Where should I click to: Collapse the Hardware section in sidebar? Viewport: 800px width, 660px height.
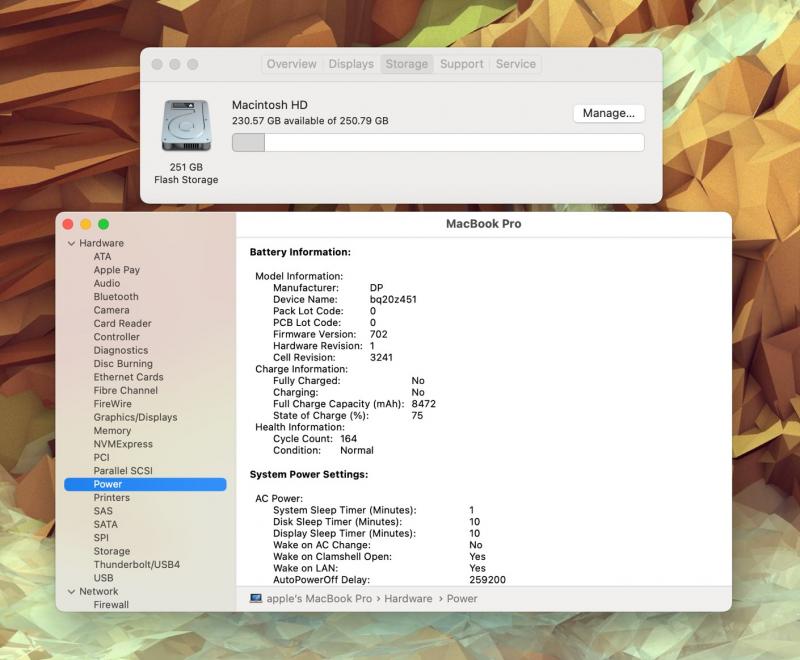pyautogui.click(x=71, y=244)
